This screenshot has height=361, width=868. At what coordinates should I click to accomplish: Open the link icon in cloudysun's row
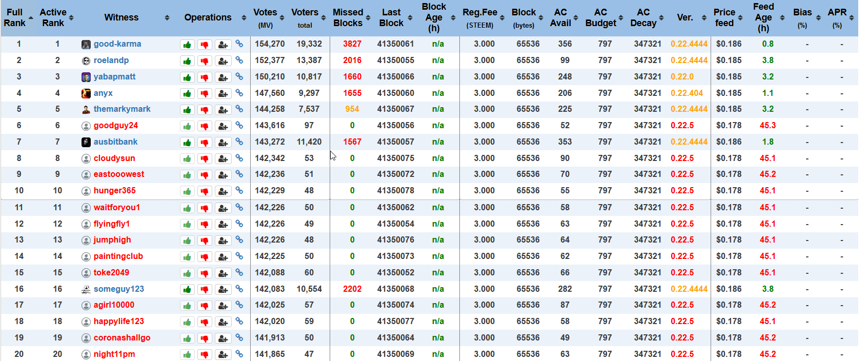[239, 158]
